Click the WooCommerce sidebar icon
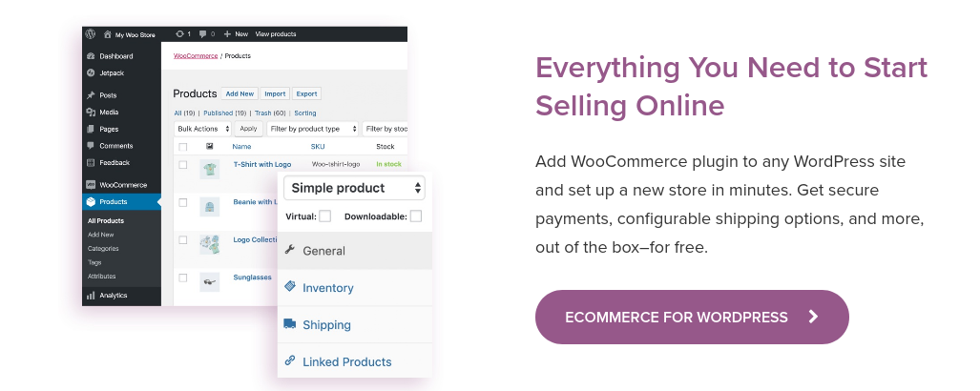 point(91,185)
